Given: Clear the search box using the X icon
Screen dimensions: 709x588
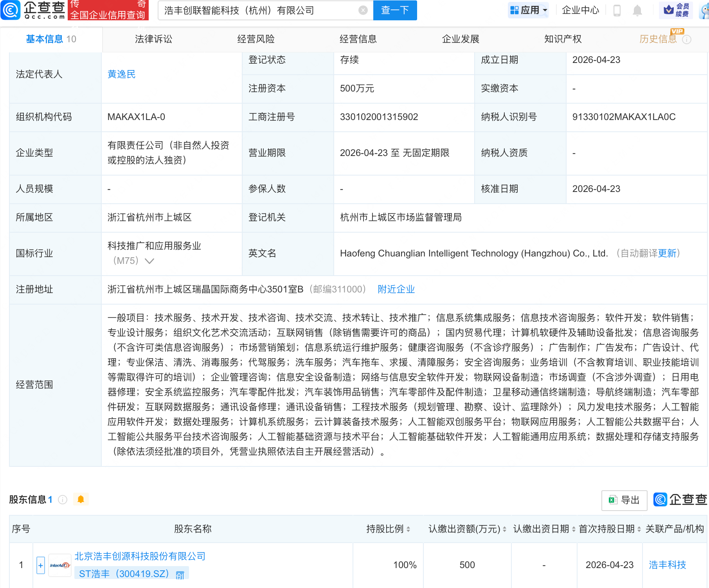Looking at the screenshot, I should click(362, 11).
